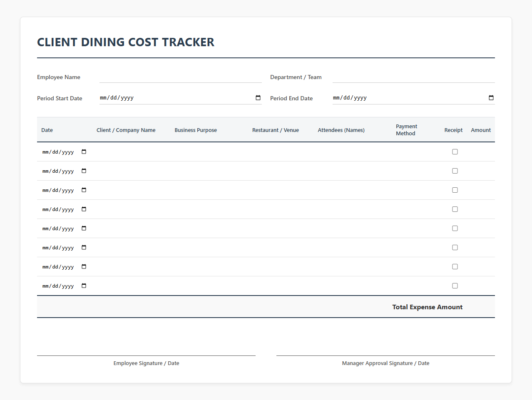The height and width of the screenshot is (400, 532).
Task: Click the 'Period Start Date' label
Action: pyautogui.click(x=60, y=98)
